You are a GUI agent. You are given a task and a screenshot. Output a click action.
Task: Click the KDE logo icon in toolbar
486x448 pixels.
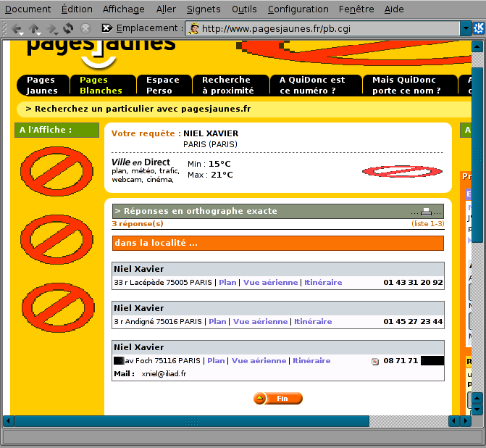479,28
